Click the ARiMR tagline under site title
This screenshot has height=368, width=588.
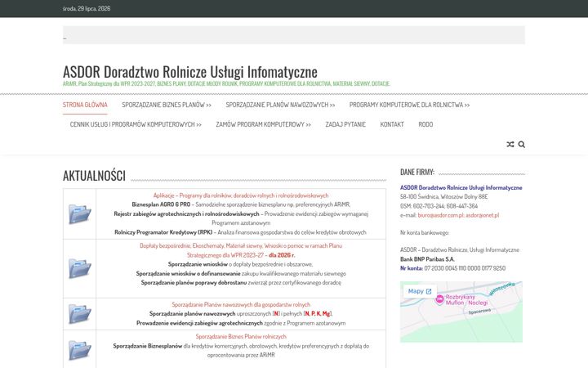226,83
